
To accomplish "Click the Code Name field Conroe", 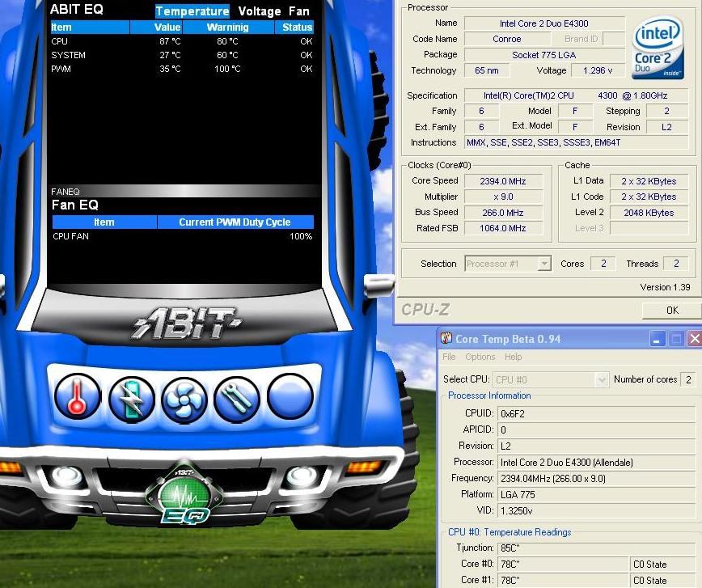I will pyautogui.click(x=507, y=39).
